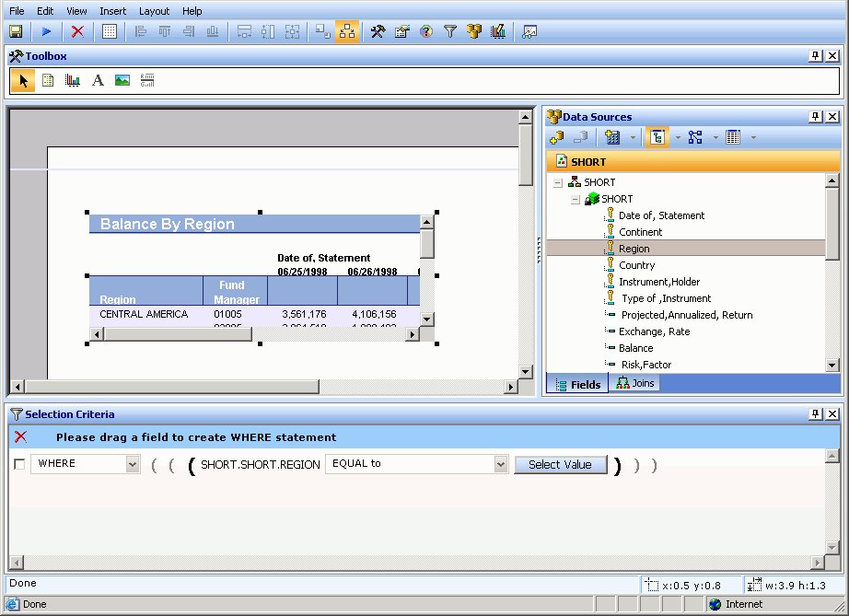Open the properties panel toolbar icon
Viewport: 849px width, 616px height.
[x=401, y=32]
